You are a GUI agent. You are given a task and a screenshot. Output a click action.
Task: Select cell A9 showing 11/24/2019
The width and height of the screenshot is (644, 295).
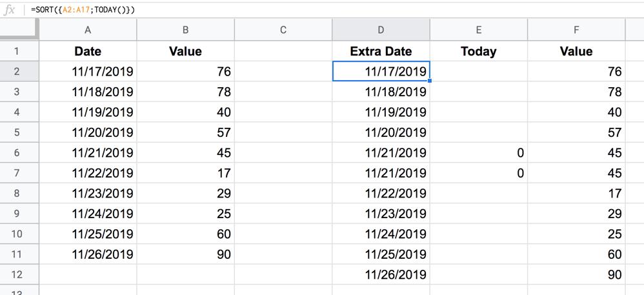pos(88,214)
